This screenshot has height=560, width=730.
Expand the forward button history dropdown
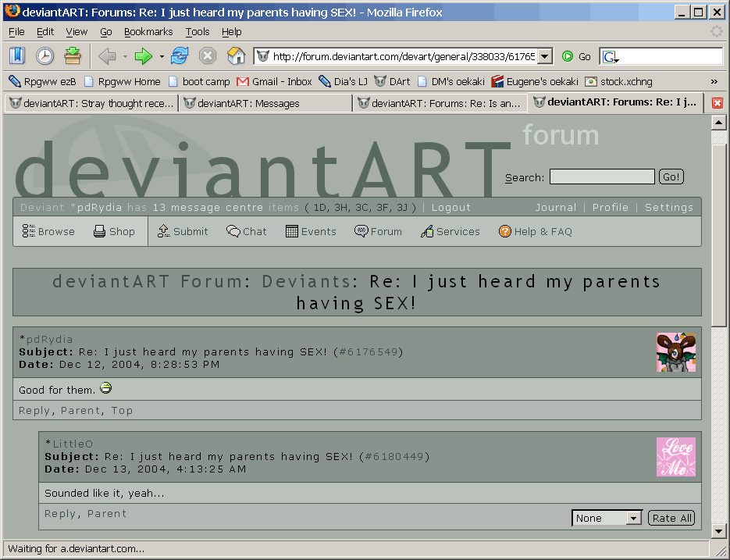pos(162,57)
